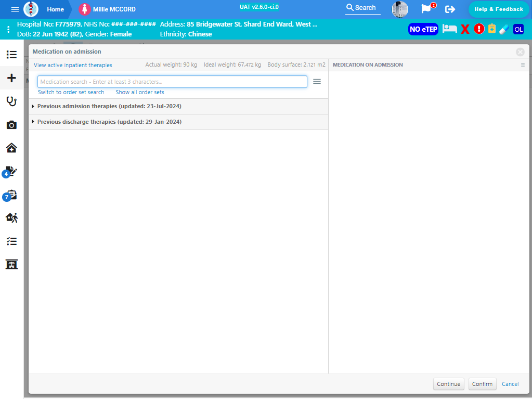Open the list view sidebar icon
The width and height of the screenshot is (532, 399).
point(11,55)
